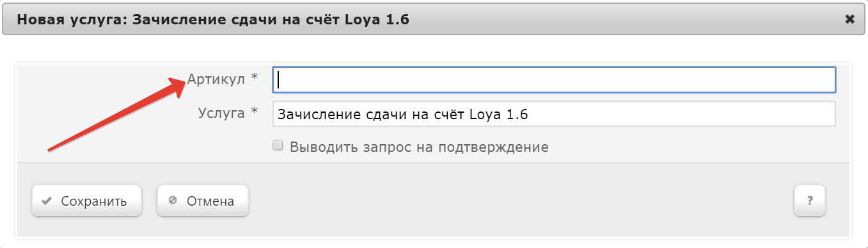Save the new service with Сохранить

pos(79,201)
